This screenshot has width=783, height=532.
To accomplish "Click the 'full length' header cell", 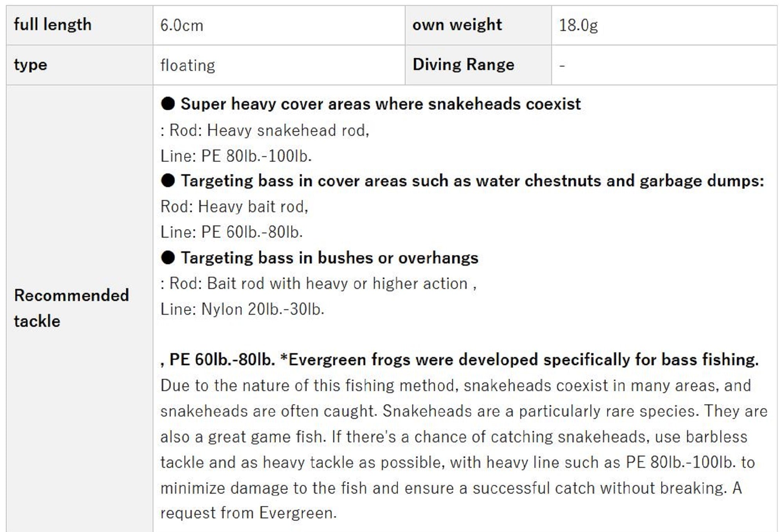I will click(53, 25).
